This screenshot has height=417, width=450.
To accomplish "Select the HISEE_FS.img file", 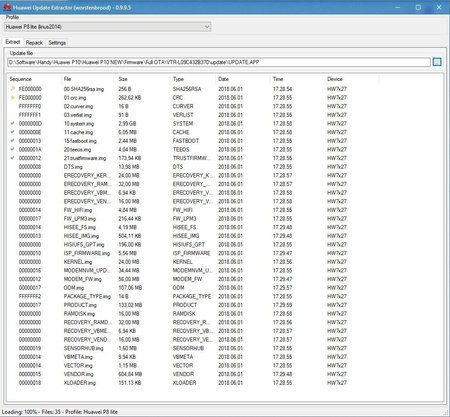I will click(80, 228).
